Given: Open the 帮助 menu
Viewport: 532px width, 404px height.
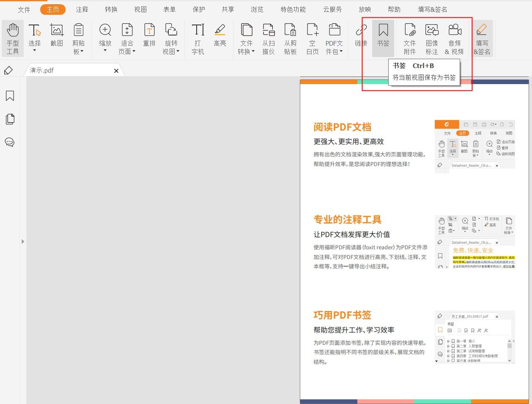Looking at the screenshot, I should click(394, 9).
